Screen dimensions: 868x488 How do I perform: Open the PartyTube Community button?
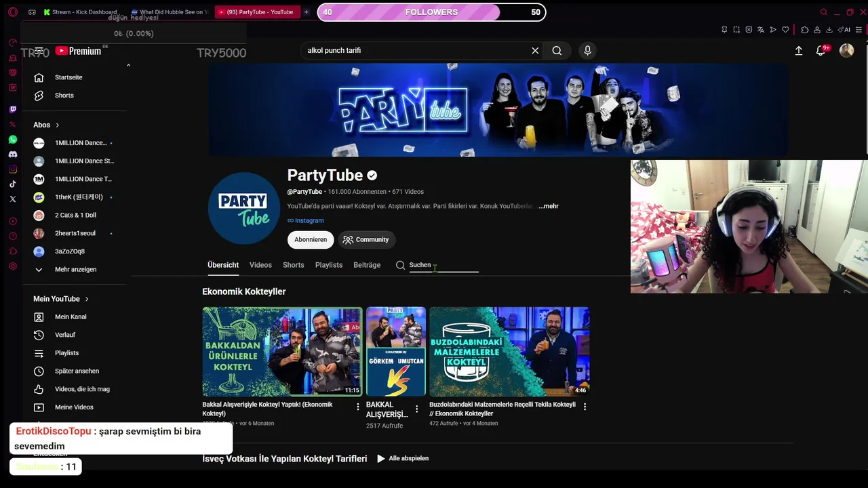tap(367, 239)
